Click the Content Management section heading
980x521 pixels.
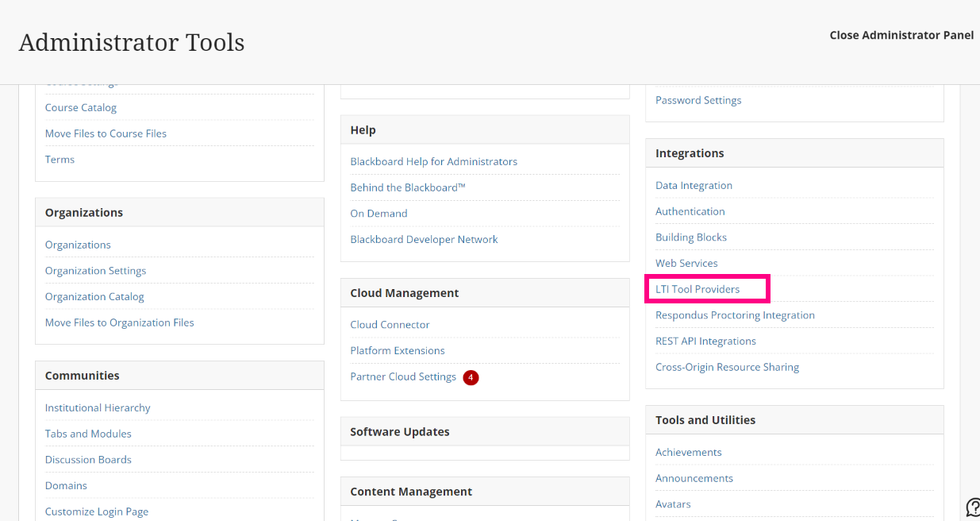click(x=411, y=492)
